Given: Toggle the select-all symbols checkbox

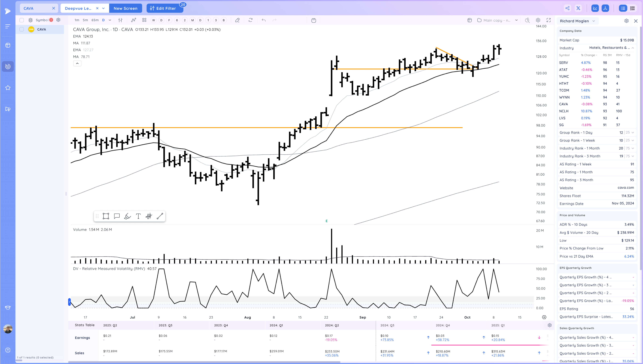Looking at the screenshot, I should tap(22, 20).
